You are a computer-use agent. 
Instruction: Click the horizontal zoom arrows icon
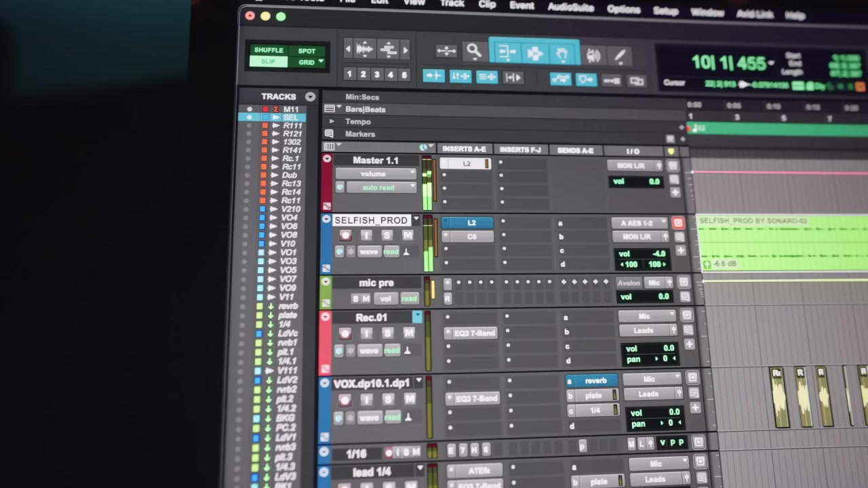point(446,51)
